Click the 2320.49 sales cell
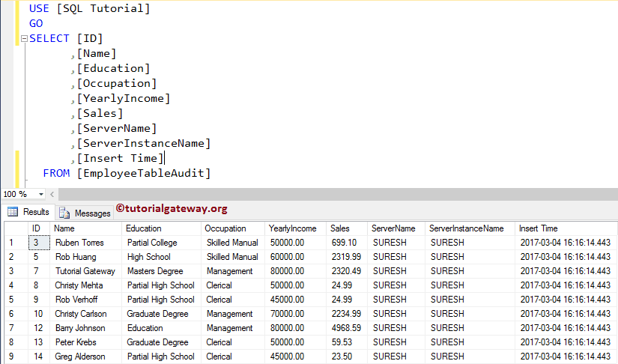 347,271
